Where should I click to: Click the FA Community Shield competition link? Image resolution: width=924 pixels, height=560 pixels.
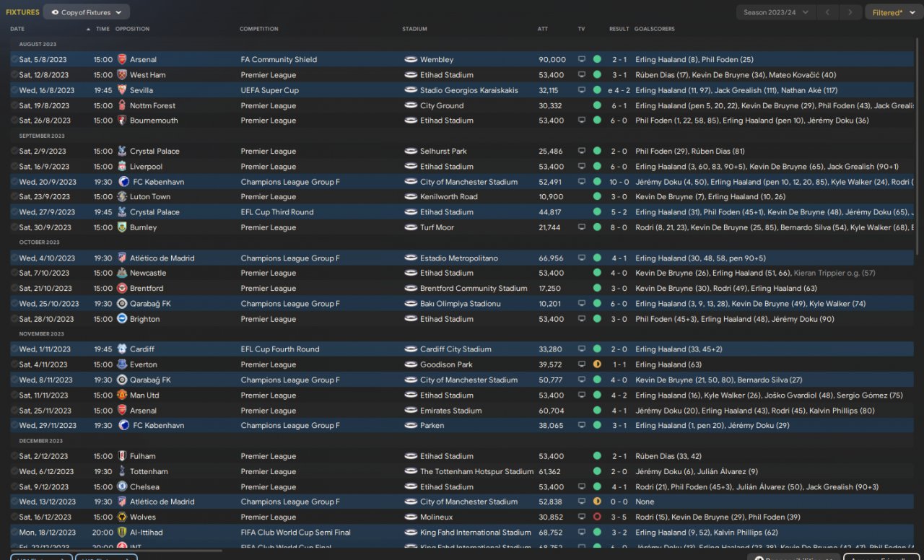pos(279,60)
